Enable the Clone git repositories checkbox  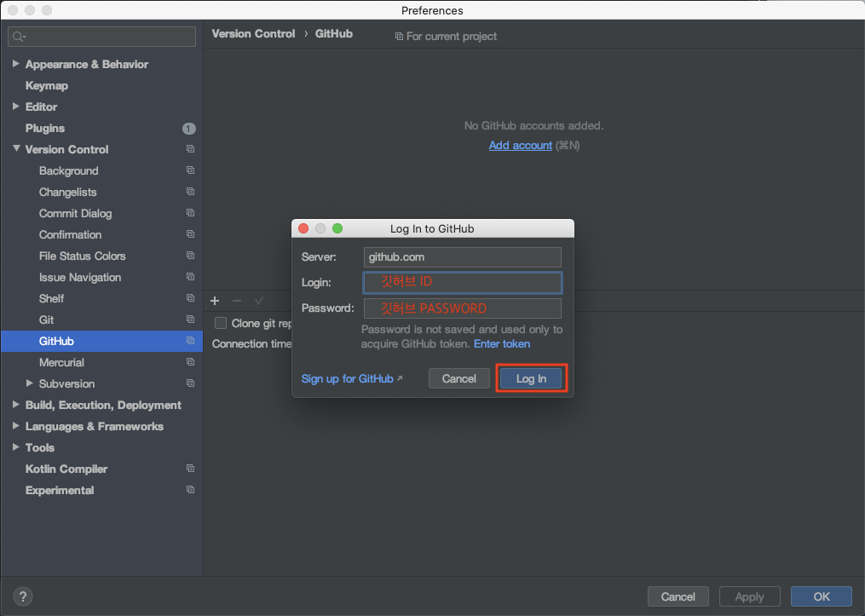pyautogui.click(x=221, y=323)
